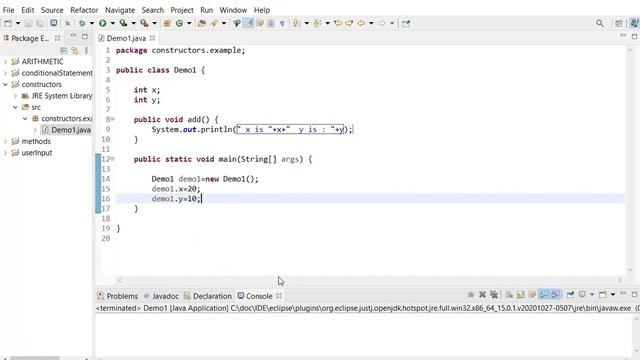The image size is (640, 360).
Task: Open the New file dropdown arrow
Action: click(x=18, y=23)
